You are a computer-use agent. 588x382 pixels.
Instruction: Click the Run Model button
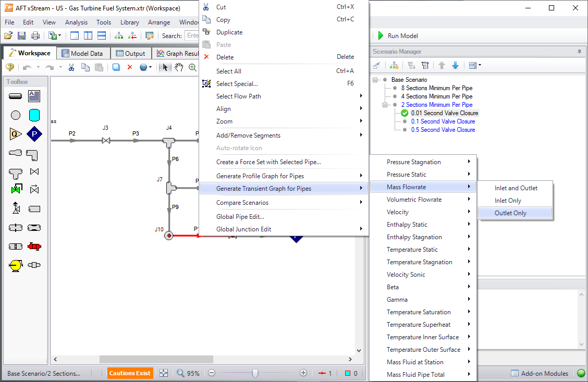[x=397, y=35]
